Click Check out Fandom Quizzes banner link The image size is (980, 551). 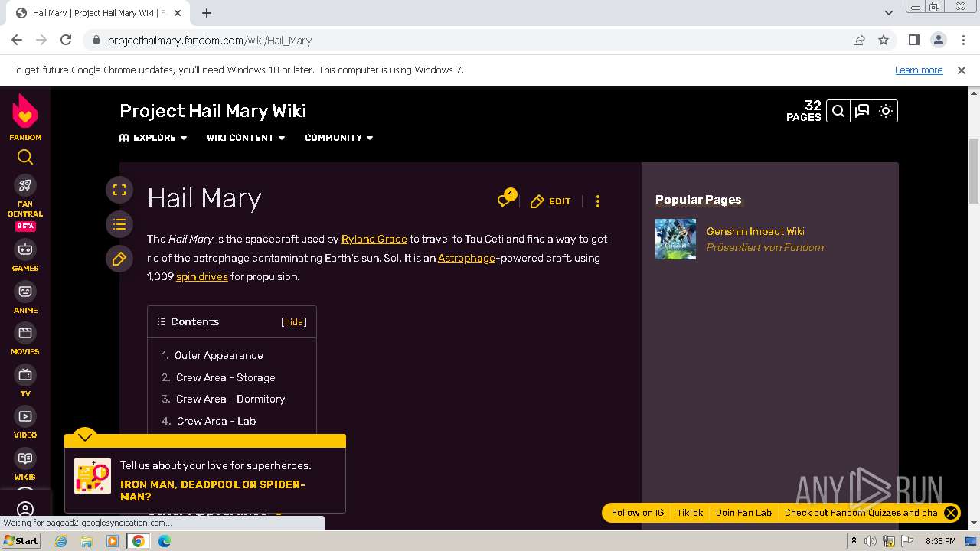point(861,513)
